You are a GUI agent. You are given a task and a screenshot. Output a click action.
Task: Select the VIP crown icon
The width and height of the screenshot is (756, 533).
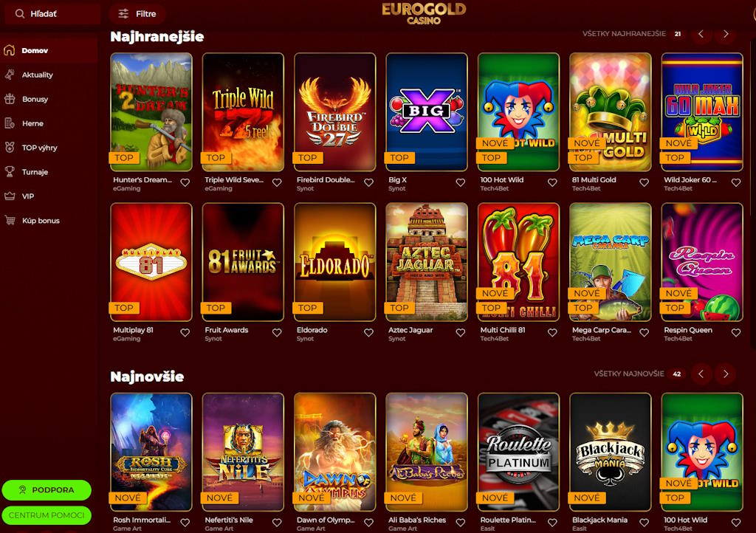pyautogui.click(x=10, y=196)
